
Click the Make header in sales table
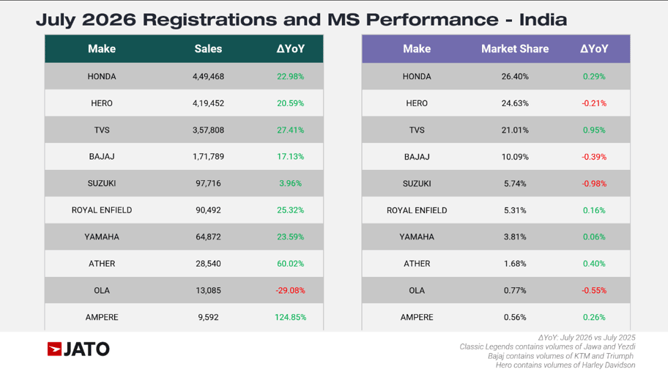tap(101, 49)
